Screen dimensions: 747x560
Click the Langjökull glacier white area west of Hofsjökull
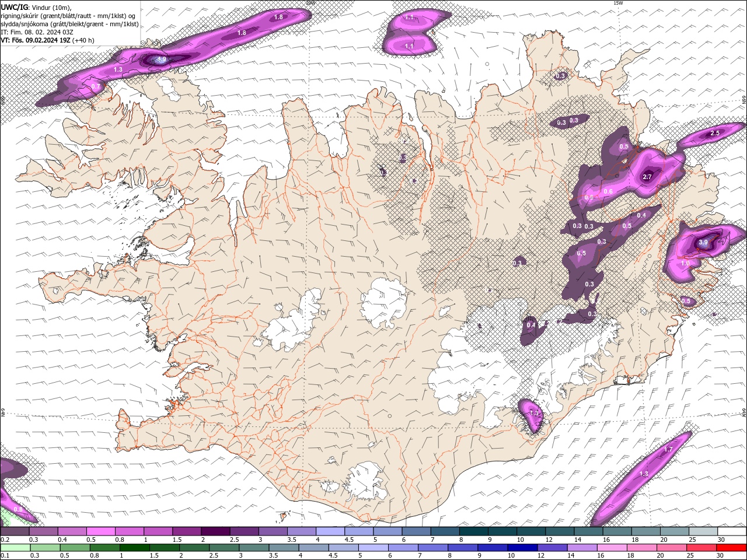[292, 322]
